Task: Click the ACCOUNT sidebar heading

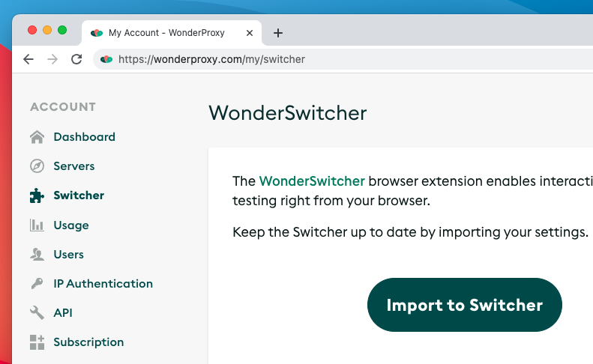Action: (63, 107)
